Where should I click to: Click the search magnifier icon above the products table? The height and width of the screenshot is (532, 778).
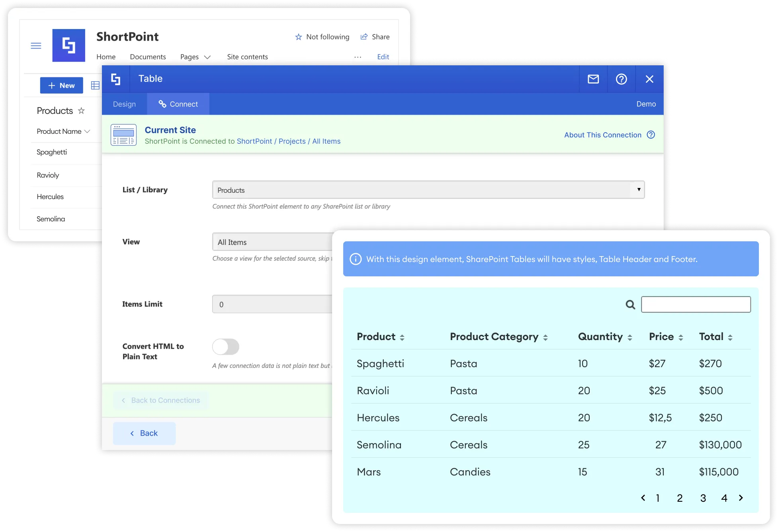point(630,304)
